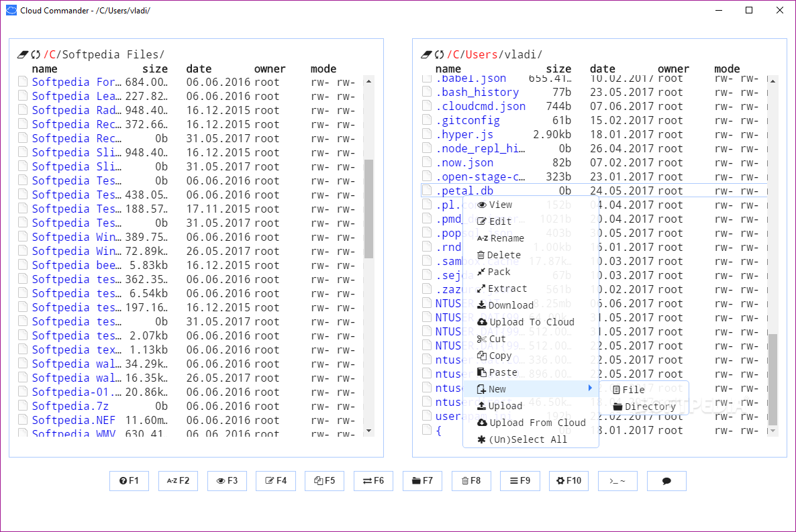Click the F5 copy button

324,481
